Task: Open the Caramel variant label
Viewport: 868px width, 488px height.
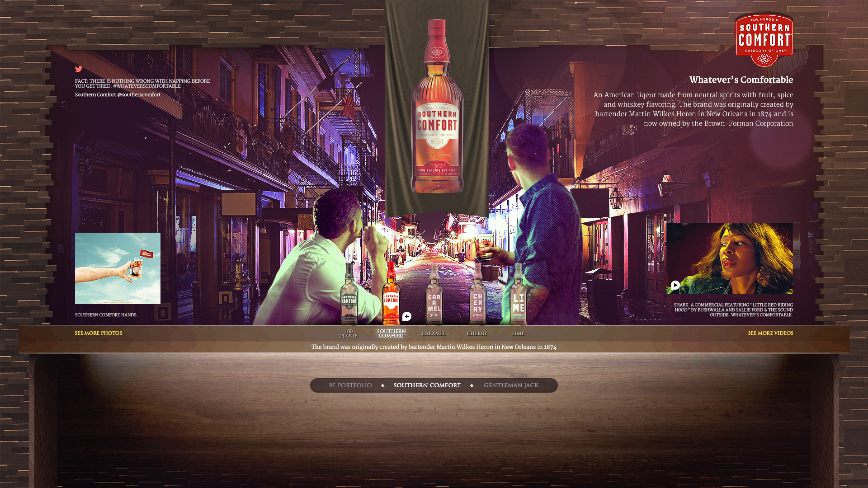Action: click(434, 334)
